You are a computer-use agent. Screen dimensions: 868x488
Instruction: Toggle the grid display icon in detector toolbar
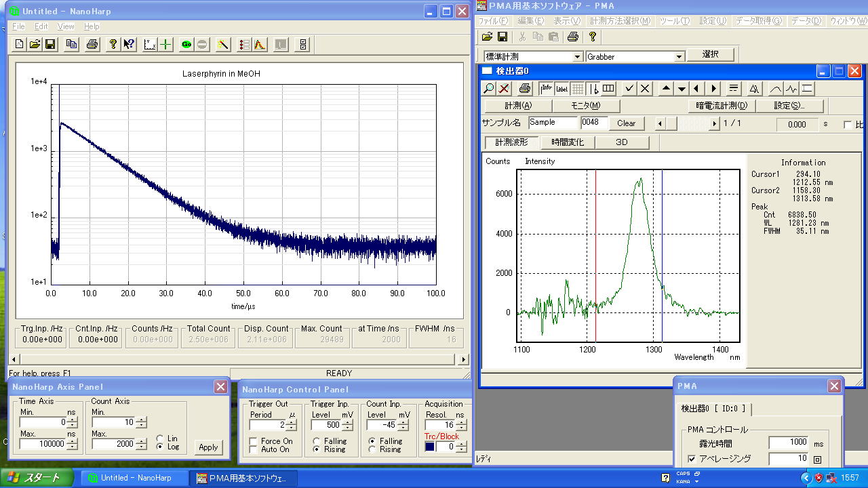(577, 89)
